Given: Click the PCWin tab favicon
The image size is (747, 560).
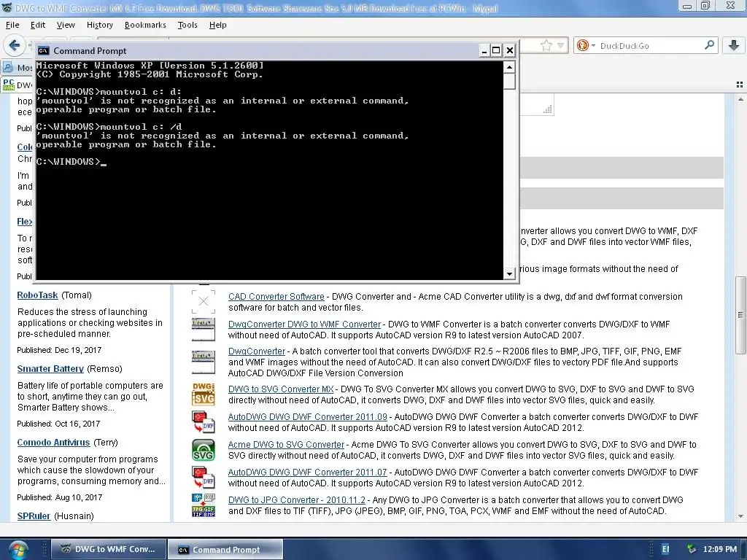Looking at the screenshot, I should (9, 85).
